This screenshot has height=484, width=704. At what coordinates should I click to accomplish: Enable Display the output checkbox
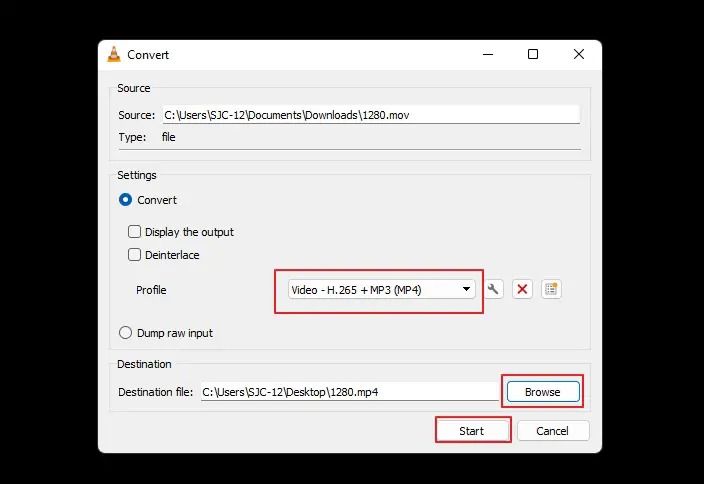click(134, 232)
